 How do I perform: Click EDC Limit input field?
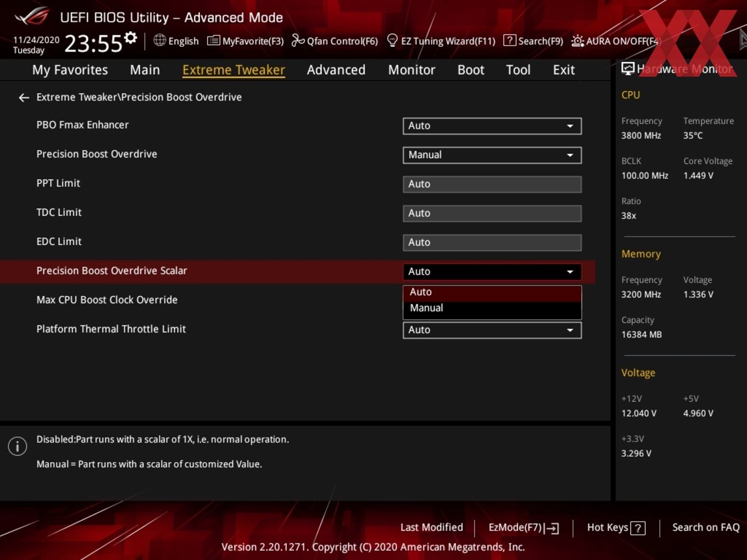point(492,242)
